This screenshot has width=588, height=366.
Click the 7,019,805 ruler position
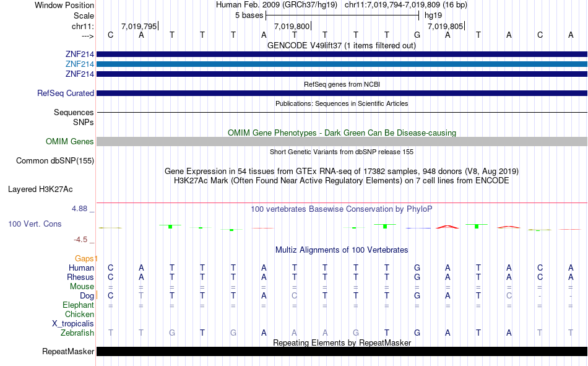(x=445, y=26)
